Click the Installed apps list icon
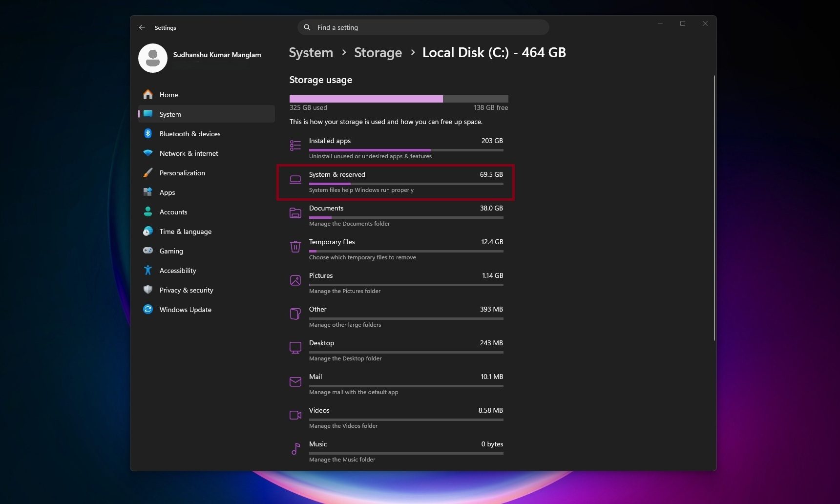The width and height of the screenshot is (840, 504). point(295,146)
